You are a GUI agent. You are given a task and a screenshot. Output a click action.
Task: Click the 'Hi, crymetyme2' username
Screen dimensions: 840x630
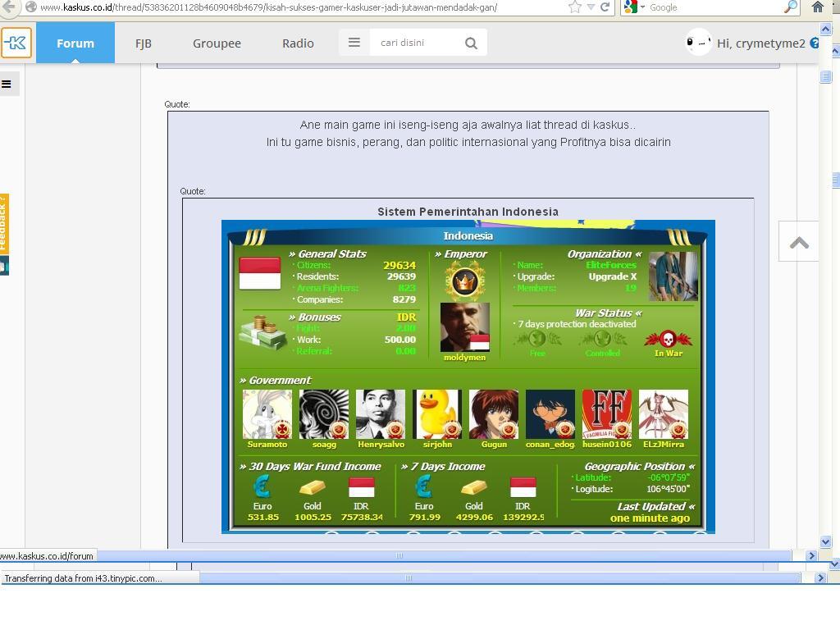[760, 43]
